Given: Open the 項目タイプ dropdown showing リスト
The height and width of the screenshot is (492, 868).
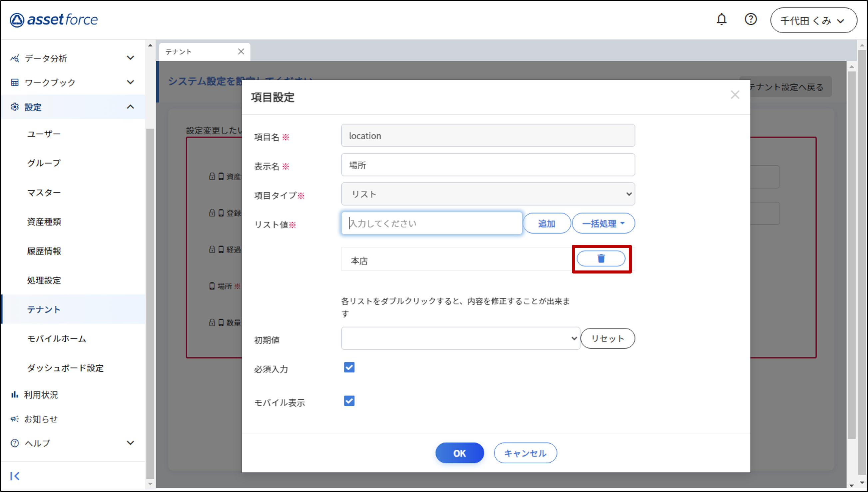Looking at the screenshot, I should (x=488, y=194).
